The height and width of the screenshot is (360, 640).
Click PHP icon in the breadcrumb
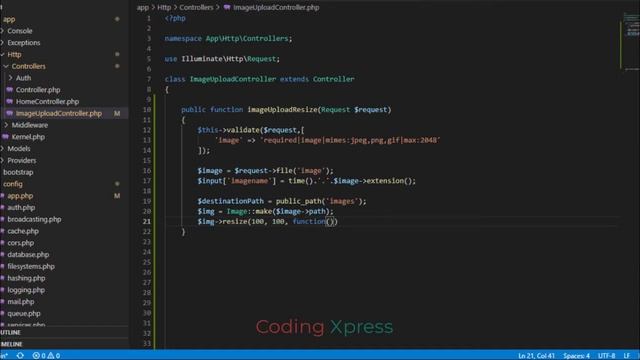tap(227, 7)
